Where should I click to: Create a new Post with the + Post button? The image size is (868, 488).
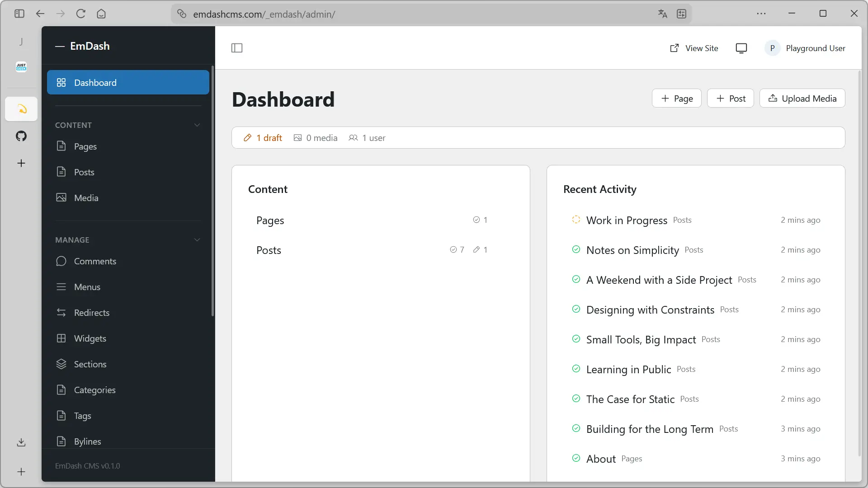click(x=730, y=99)
